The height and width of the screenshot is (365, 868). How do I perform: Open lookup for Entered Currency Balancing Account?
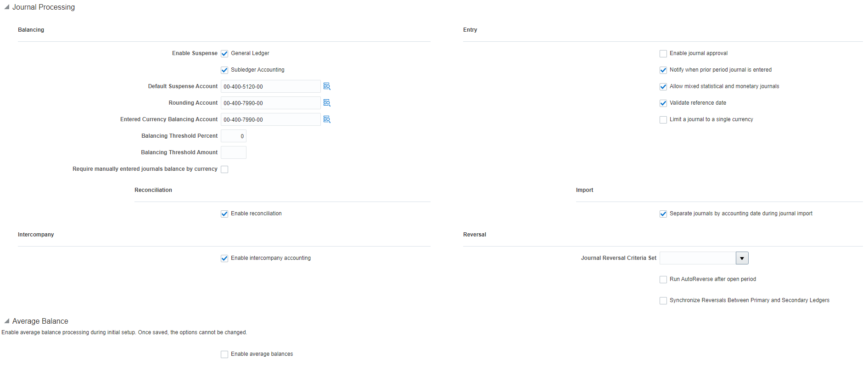327,119
